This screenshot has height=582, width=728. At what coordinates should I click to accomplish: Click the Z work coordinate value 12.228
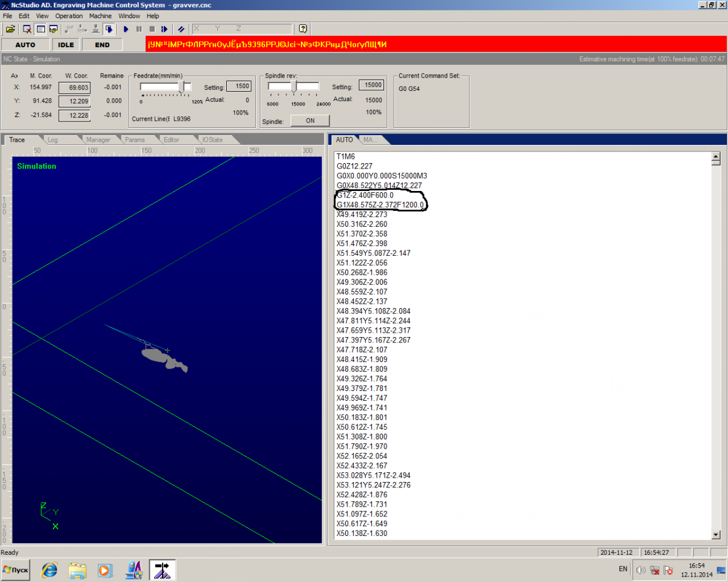point(75,115)
